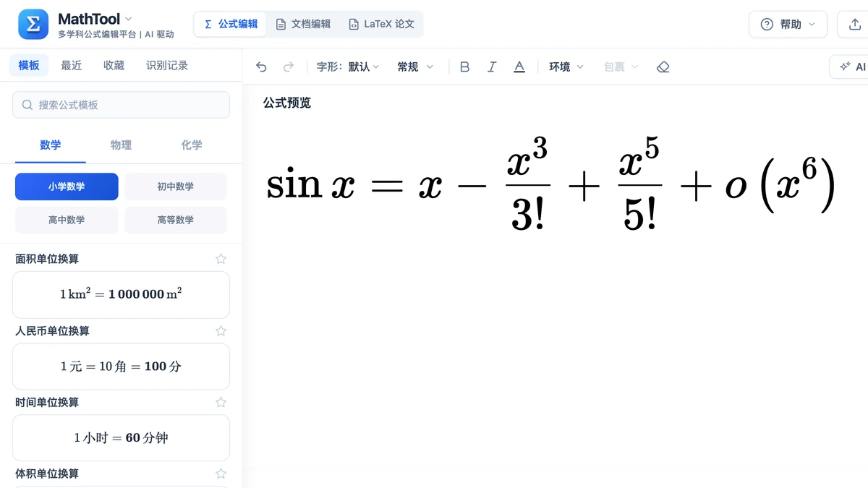Insert the 1小时=60分钟 template
Image resolution: width=868 pixels, height=488 pixels.
pos(121,438)
